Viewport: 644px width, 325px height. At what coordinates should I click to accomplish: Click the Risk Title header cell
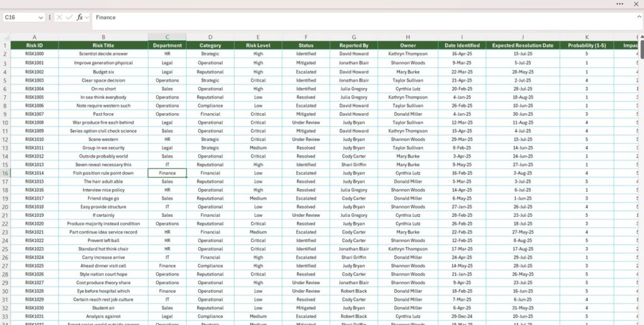(x=104, y=45)
